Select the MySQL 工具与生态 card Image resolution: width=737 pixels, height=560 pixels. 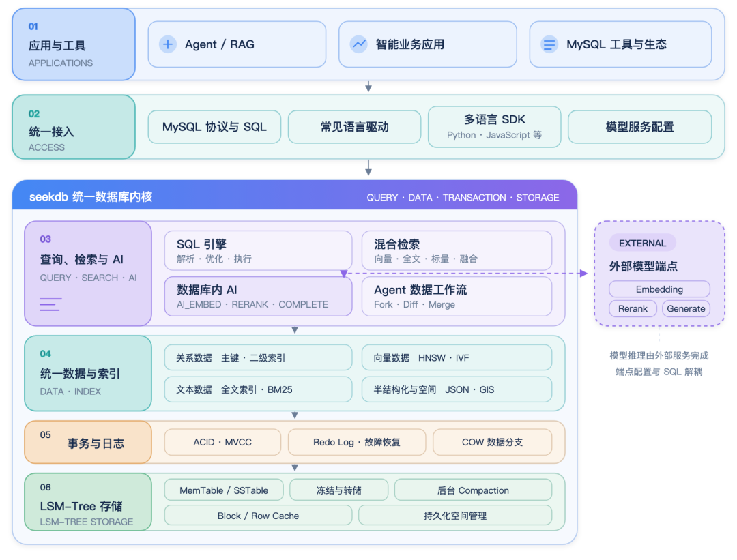(x=620, y=44)
